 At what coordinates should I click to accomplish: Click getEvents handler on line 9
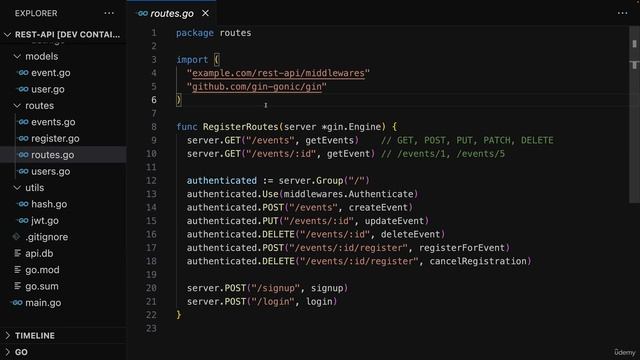[329, 140]
